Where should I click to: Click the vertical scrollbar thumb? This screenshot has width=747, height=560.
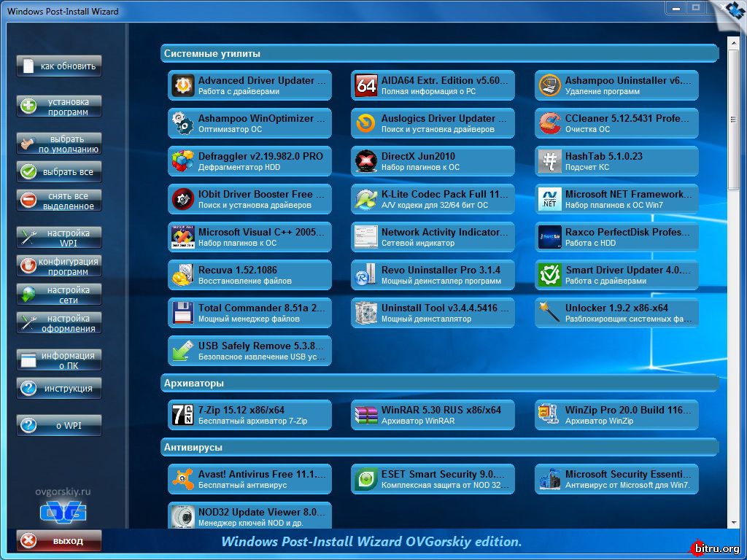point(732,120)
